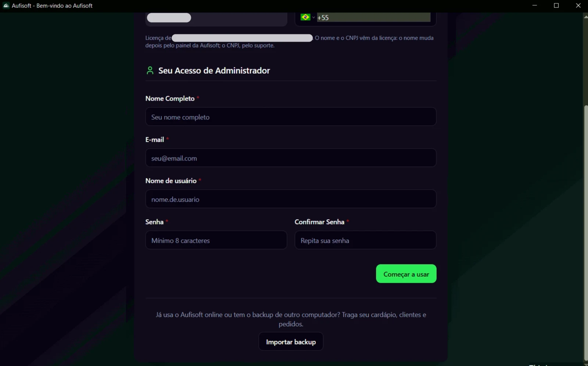Click the administrator person icon beside section heading
This screenshot has width=588, height=366.
pyautogui.click(x=150, y=70)
